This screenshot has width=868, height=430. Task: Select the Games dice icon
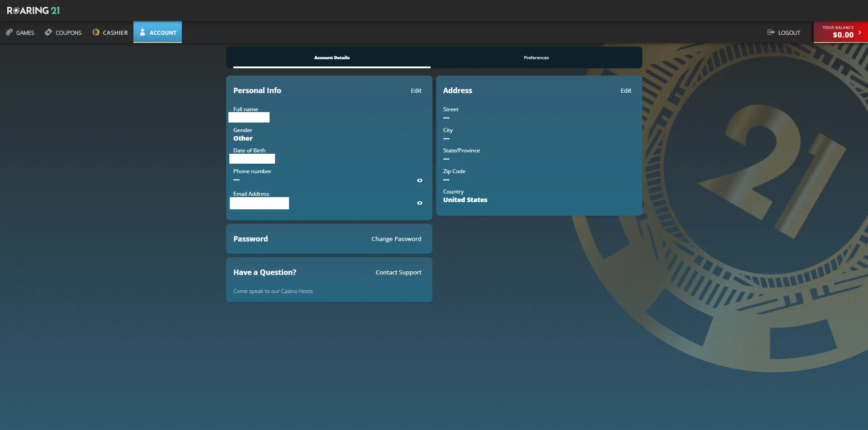click(x=9, y=32)
